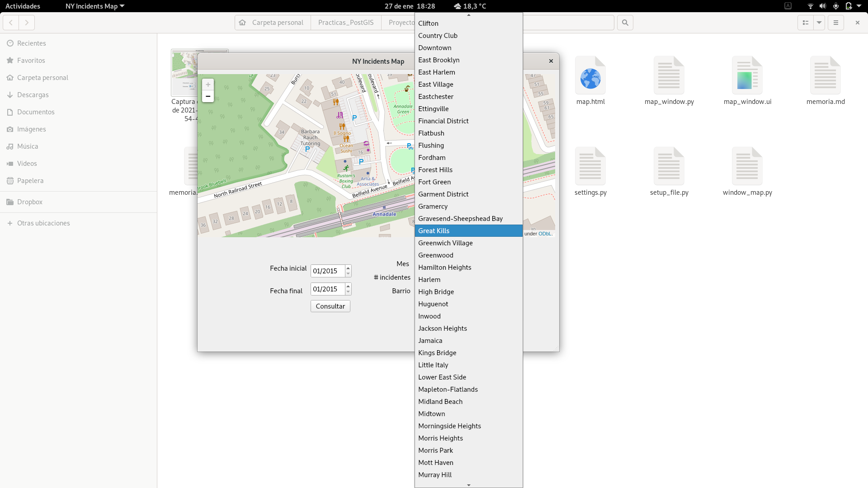Screen dimensions: 868x488
Task: Open Descargas in the sidebar
Action: pos(33,95)
